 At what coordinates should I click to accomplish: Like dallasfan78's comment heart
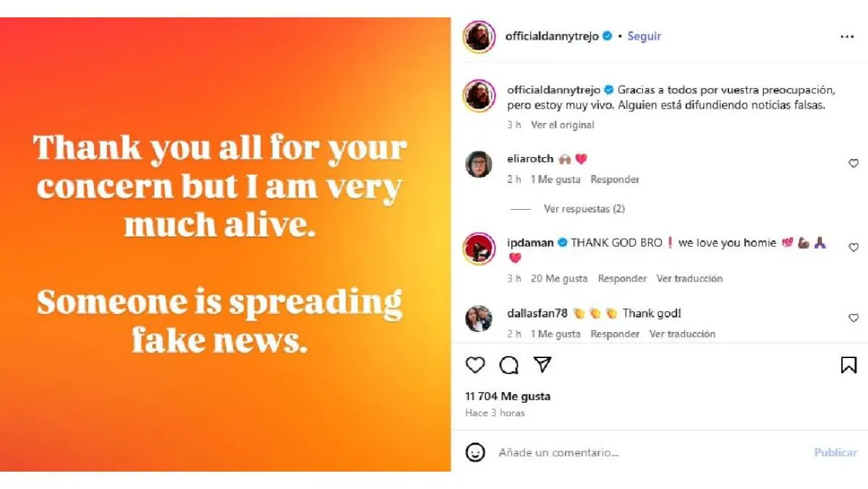pyautogui.click(x=854, y=318)
